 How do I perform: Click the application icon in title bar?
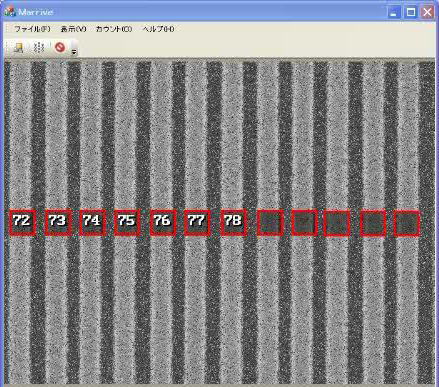tap(10, 12)
